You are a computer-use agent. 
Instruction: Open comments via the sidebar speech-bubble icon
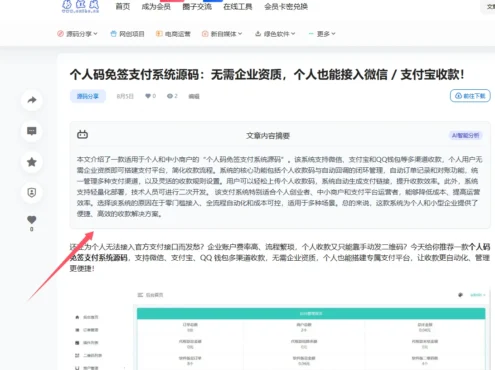[32, 131]
